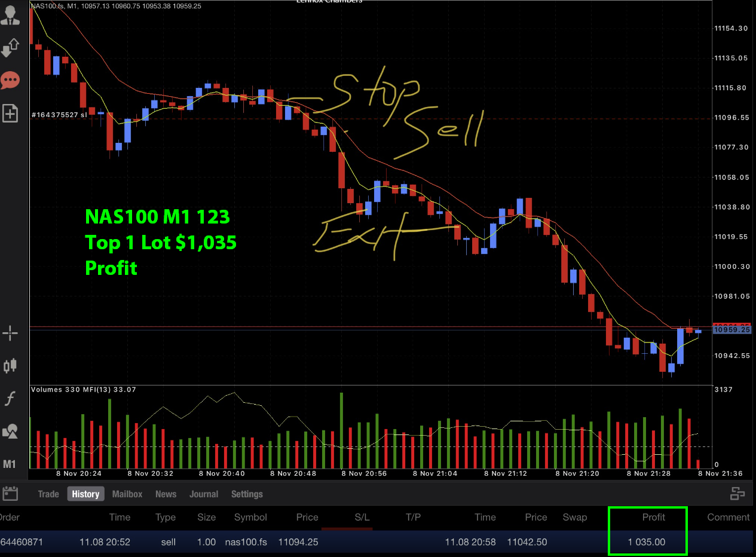Sort by the Size column header
This screenshot has height=557, width=756.
tap(207, 518)
